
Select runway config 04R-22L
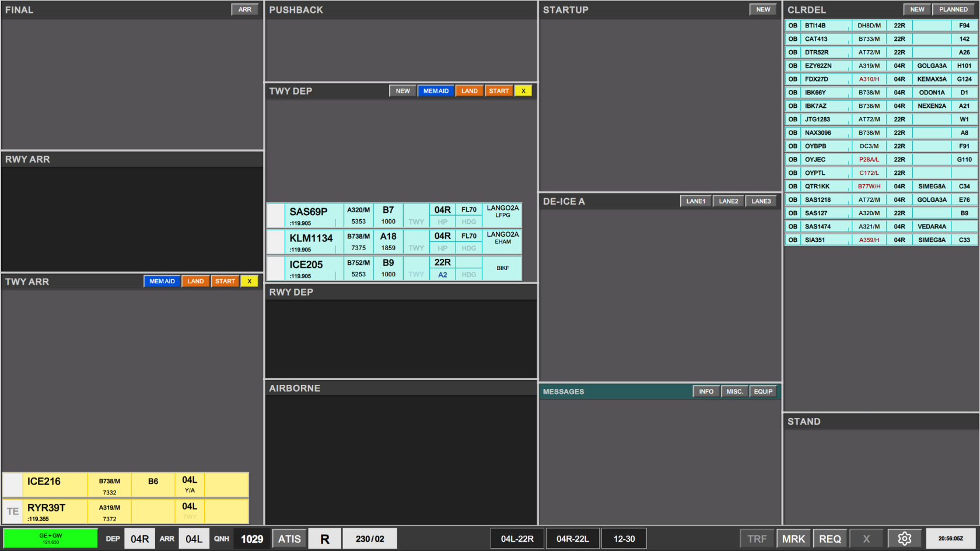572,539
